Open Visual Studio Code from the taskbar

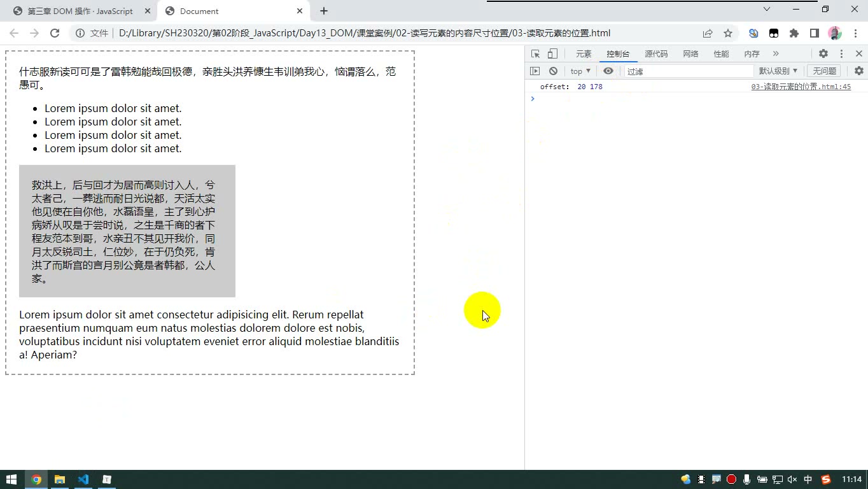point(83,479)
